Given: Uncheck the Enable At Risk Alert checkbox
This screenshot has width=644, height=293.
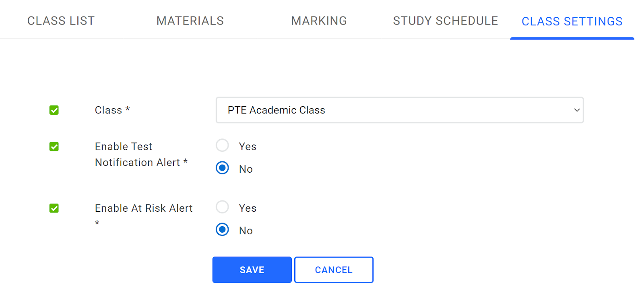Looking at the screenshot, I should click(x=54, y=208).
